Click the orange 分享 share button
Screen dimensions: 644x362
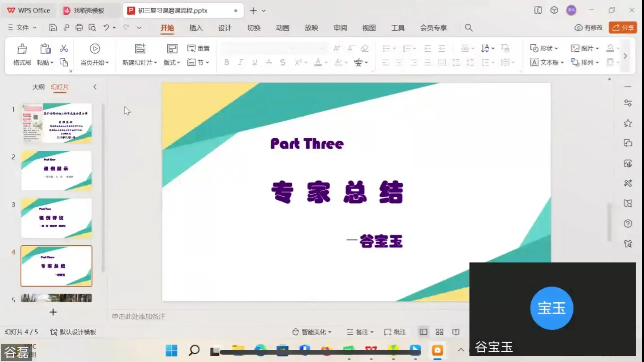(623, 28)
